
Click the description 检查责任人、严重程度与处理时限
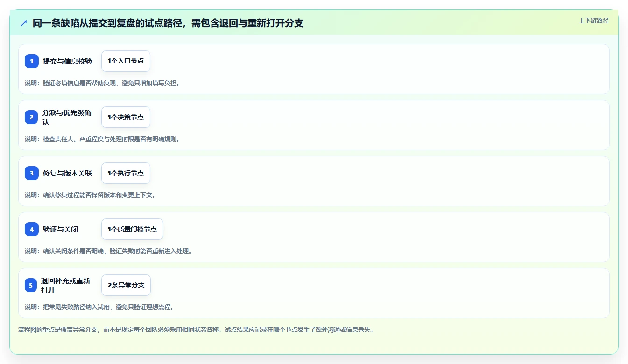point(102,139)
